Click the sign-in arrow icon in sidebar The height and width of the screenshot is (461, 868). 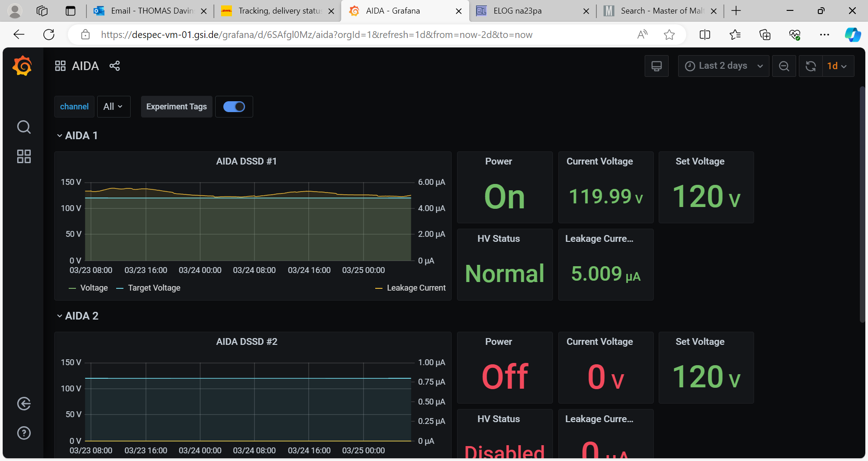(24, 404)
